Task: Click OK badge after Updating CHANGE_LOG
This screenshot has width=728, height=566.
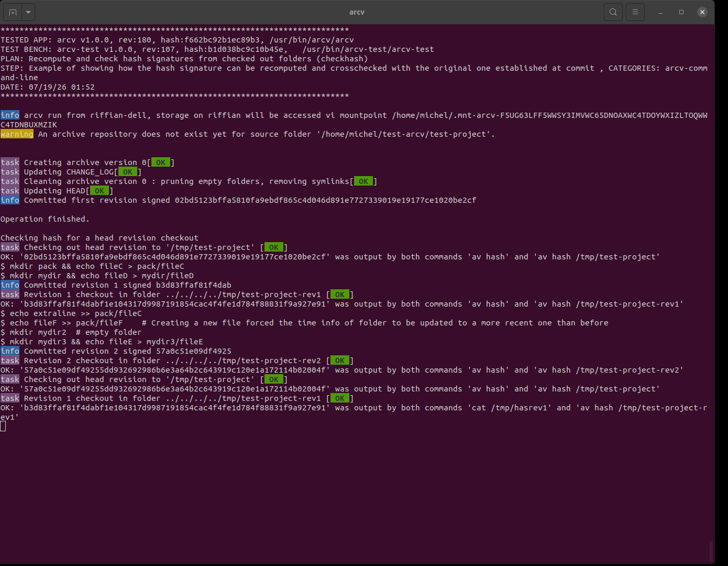Action: pos(128,172)
